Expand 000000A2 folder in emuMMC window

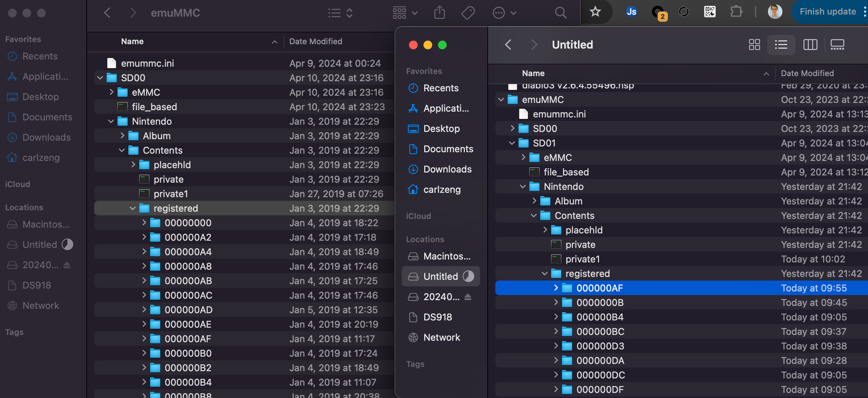(144, 237)
